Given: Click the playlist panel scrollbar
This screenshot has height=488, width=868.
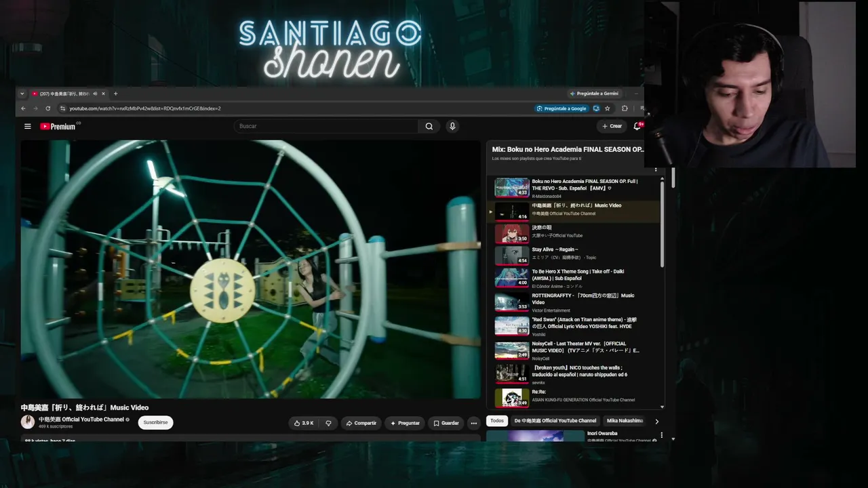Looking at the screenshot, I should pyautogui.click(x=663, y=224).
